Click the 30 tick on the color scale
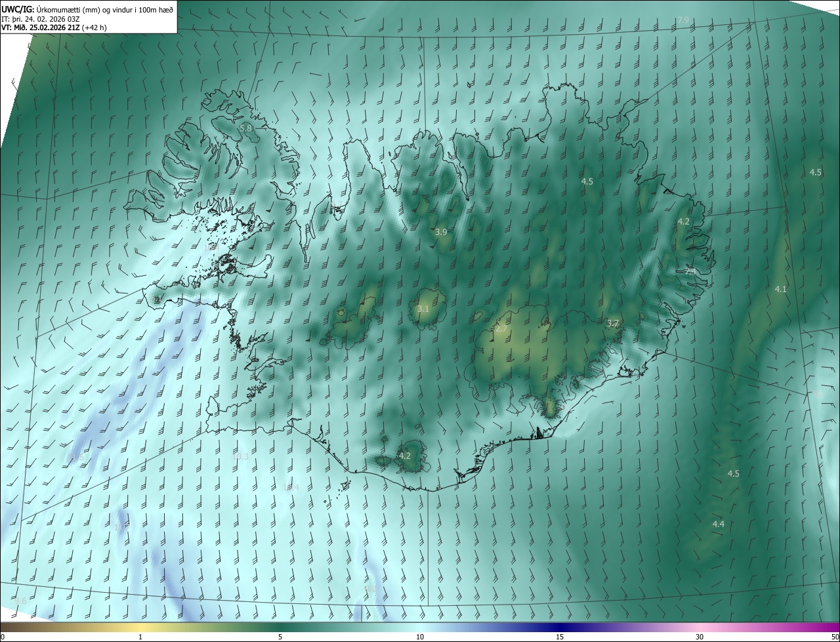Screen dimensions: 840x642 coord(700,637)
